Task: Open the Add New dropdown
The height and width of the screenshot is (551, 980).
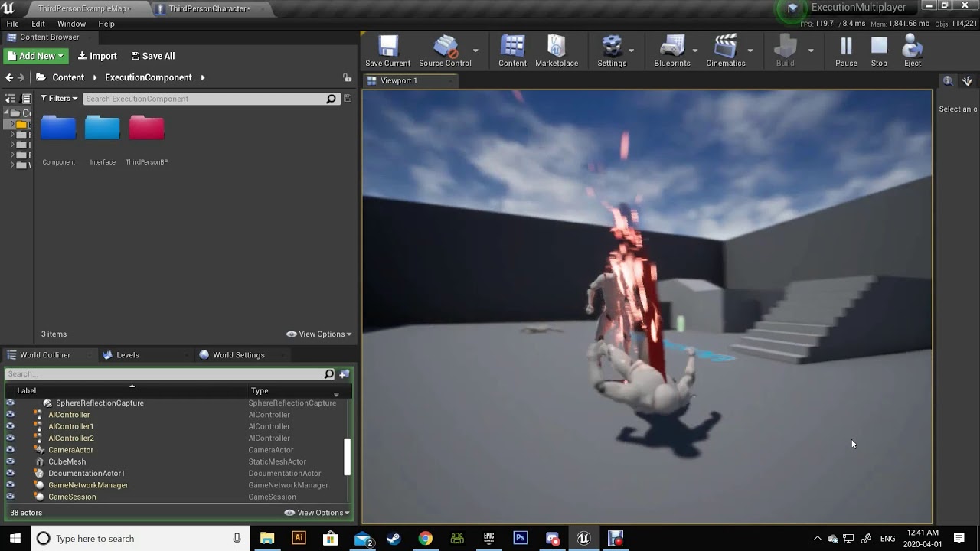Action: [x=36, y=56]
